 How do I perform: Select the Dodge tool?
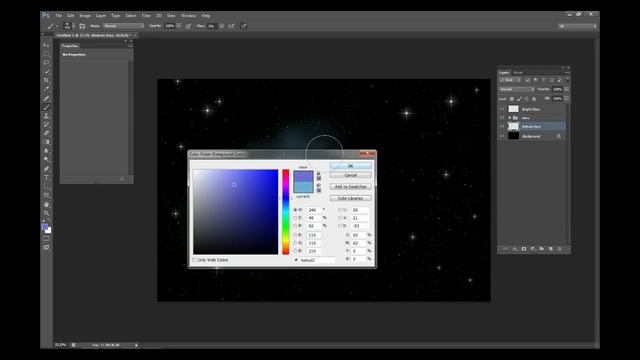pyautogui.click(x=46, y=160)
